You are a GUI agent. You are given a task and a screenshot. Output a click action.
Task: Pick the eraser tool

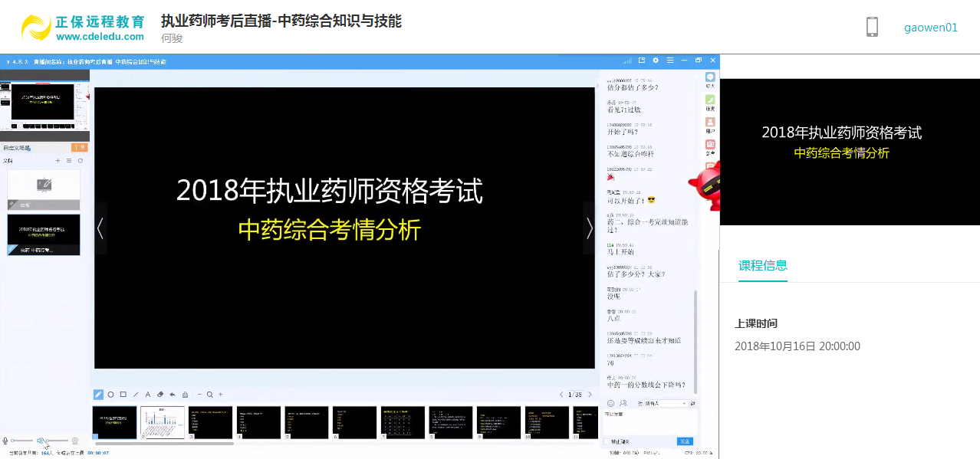[160, 395]
